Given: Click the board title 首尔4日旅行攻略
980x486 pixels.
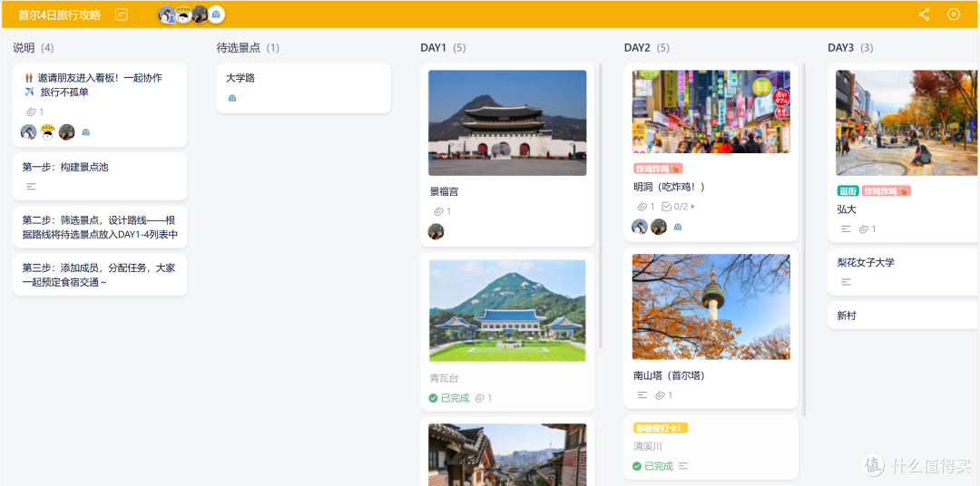Looking at the screenshot, I should [59, 15].
